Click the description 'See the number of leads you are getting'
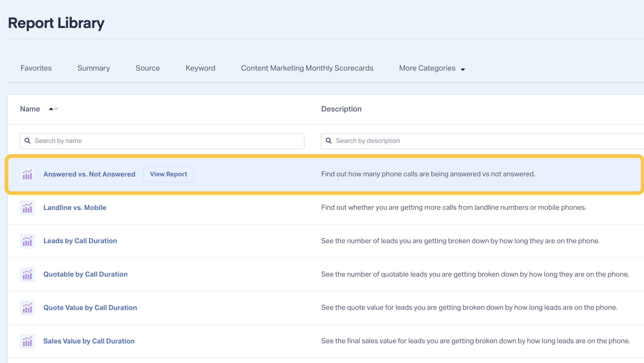 460,241
